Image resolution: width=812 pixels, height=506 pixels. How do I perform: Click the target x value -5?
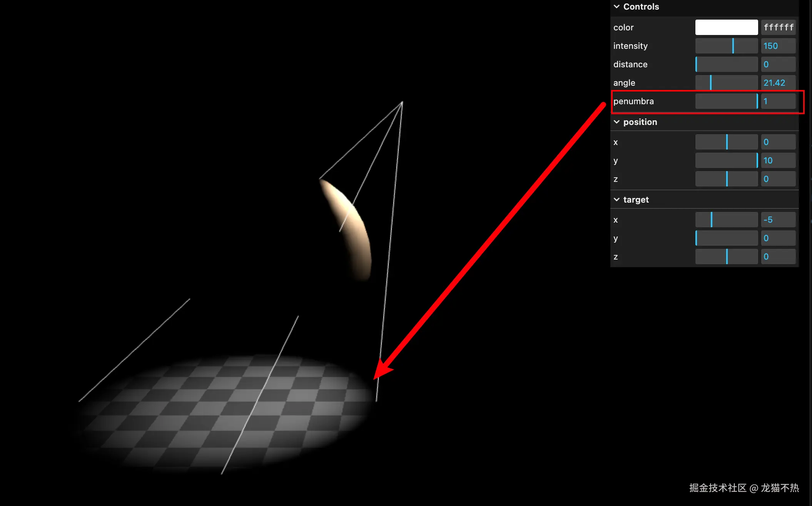pyautogui.click(x=778, y=220)
